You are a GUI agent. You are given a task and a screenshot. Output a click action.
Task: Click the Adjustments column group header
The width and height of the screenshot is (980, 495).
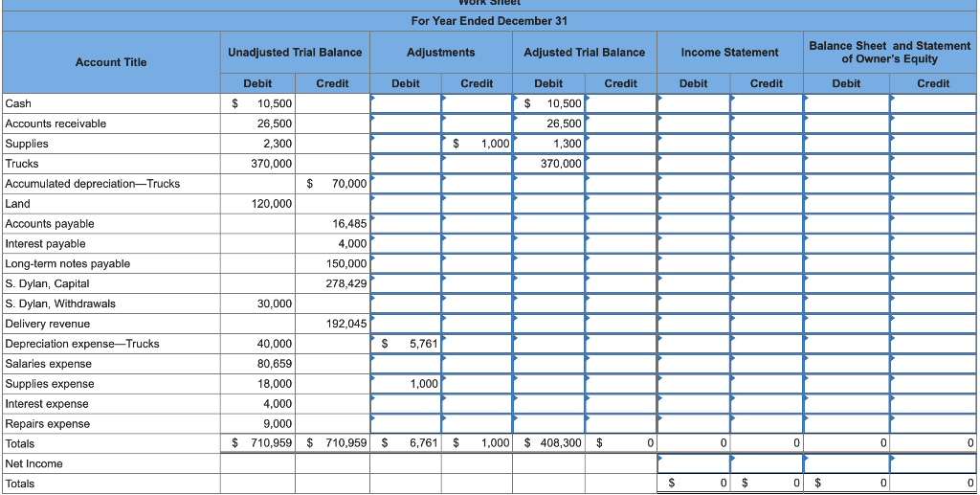tap(440, 53)
